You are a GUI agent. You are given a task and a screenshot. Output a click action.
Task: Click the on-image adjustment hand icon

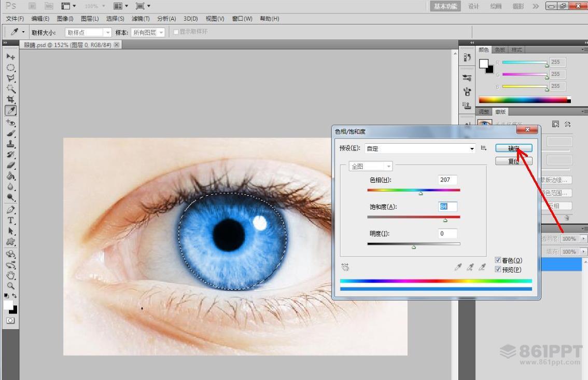click(x=345, y=267)
